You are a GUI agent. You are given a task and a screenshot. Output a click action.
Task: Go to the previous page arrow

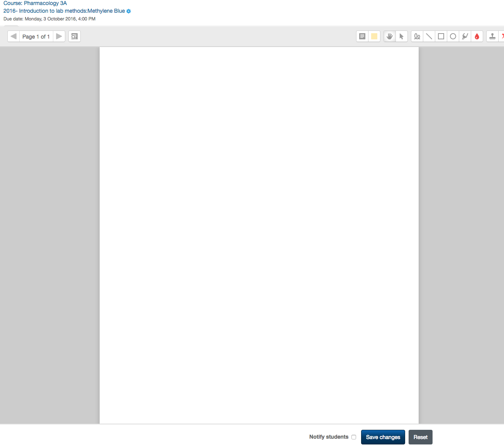[14, 36]
